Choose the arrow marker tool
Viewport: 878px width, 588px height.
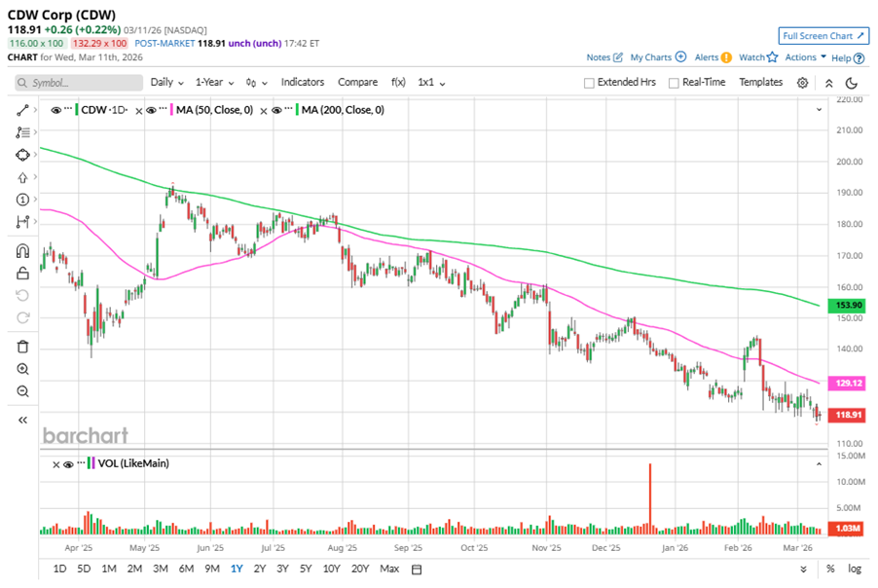pos(22,177)
